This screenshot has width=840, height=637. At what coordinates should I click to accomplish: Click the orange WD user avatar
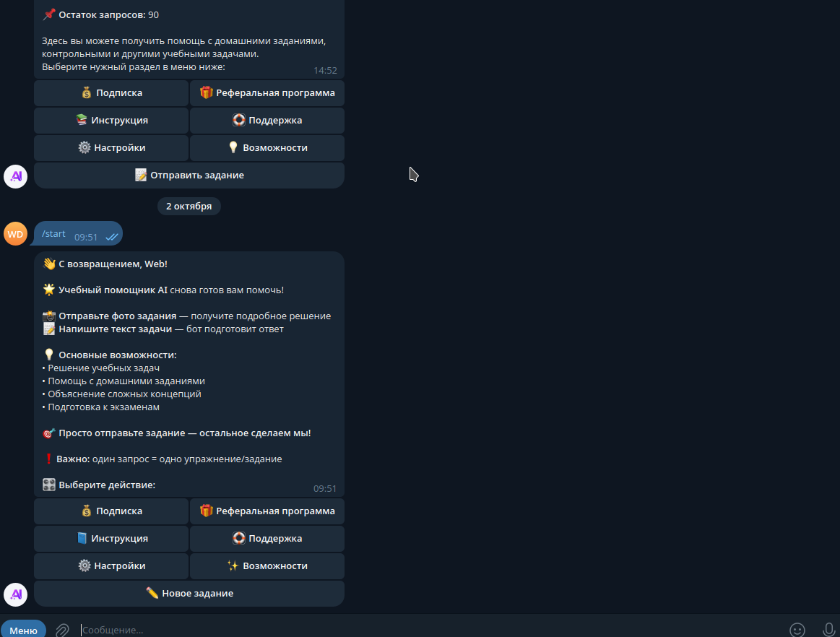(16, 234)
